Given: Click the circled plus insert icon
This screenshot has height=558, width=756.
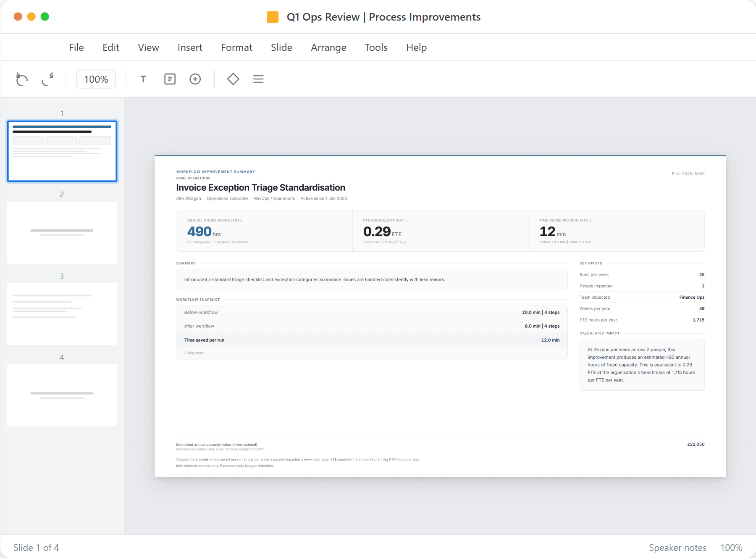Looking at the screenshot, I should [195, 79].
